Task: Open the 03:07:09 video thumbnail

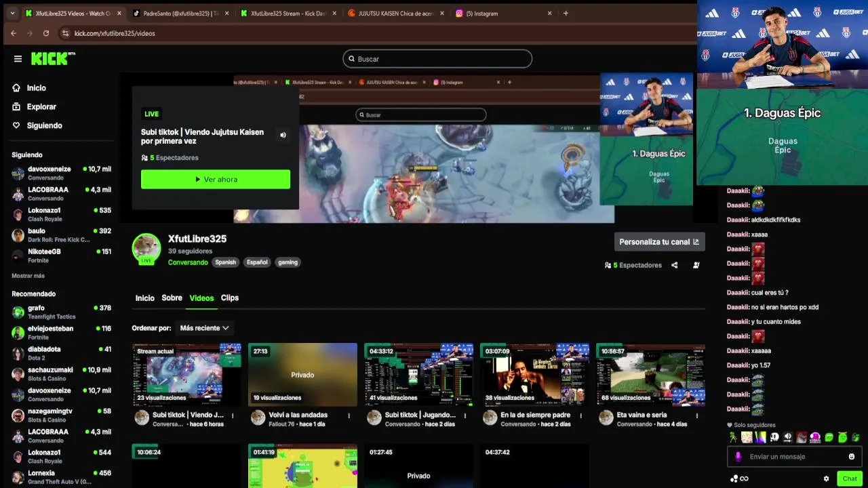Action: (x=534, y=374)
